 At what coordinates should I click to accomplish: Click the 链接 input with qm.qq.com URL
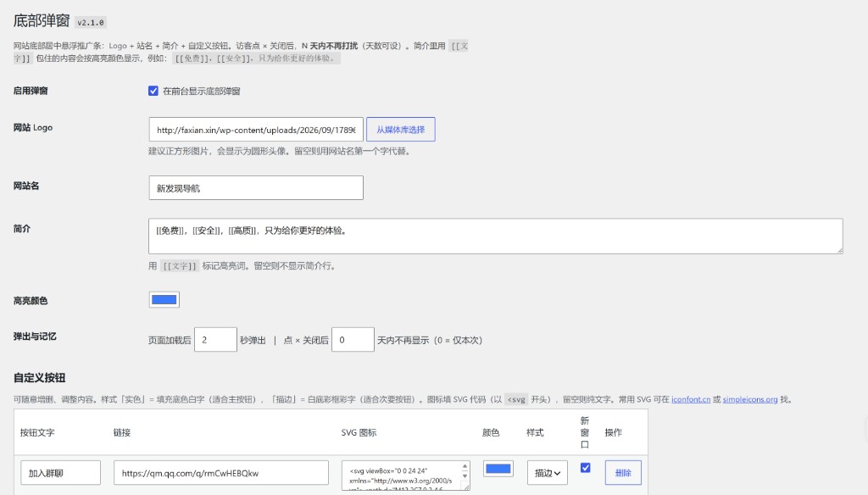[x=221, y=473]
